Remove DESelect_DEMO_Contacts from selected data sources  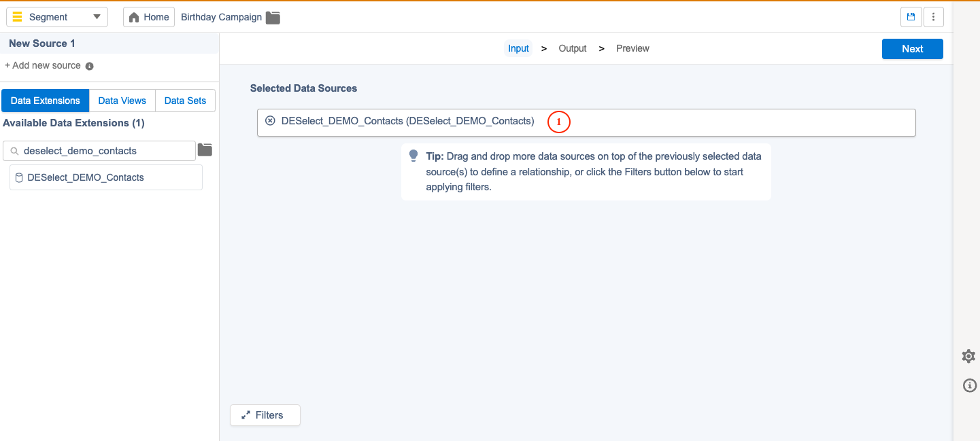(x=270, y=121)
